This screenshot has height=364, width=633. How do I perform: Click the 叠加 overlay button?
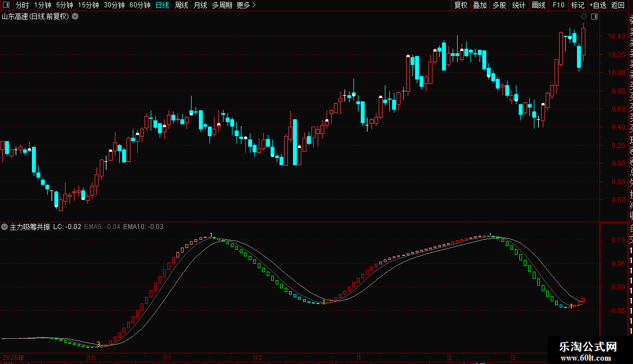pos(480,5)
